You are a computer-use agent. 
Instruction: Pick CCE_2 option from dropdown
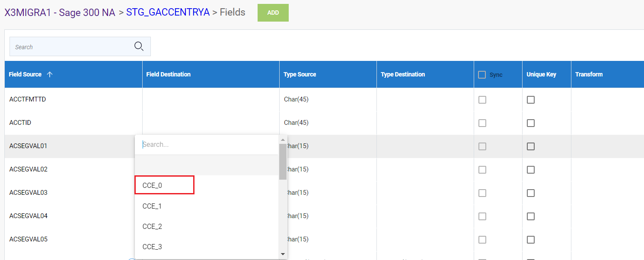(x=152, y=226)
